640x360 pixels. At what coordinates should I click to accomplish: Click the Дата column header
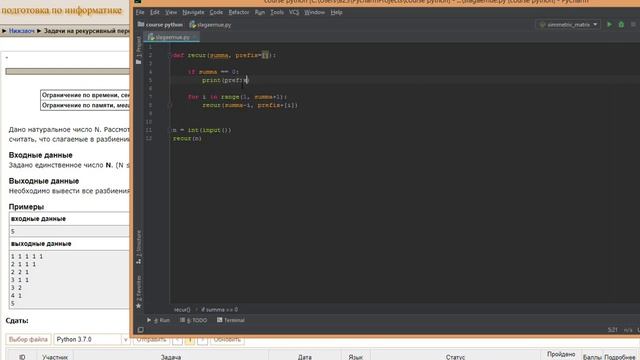pyautogui.click(x=304, y=357)
